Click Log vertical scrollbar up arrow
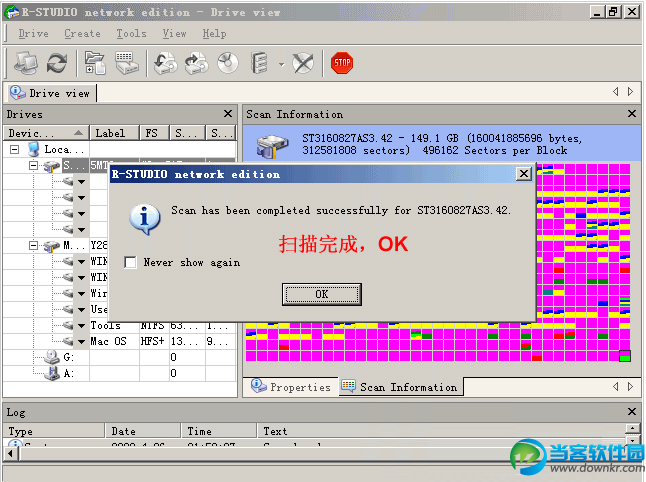646x482 pixels. tap(632, 429)
